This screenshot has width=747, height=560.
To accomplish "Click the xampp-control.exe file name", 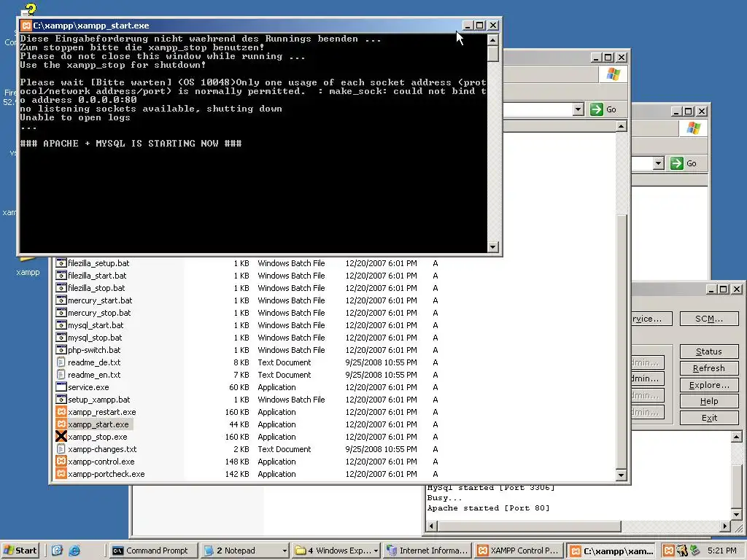I will (101, 462).
